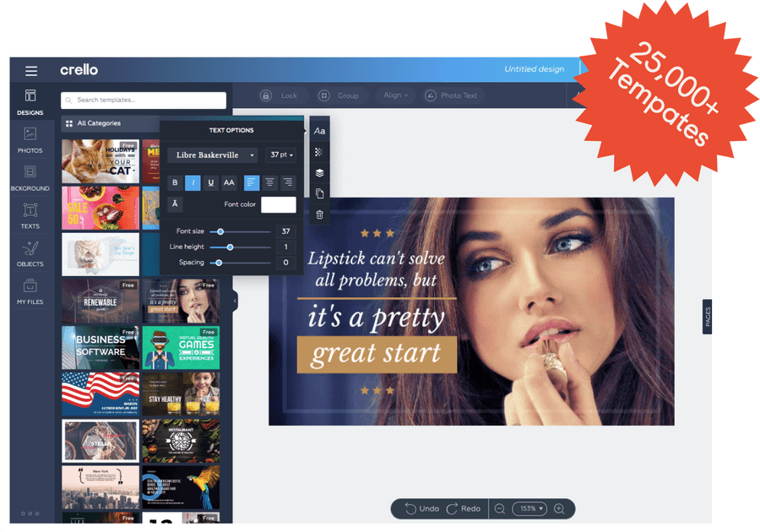
Task: Click the Undo button
Action: [x=422, y=508]
